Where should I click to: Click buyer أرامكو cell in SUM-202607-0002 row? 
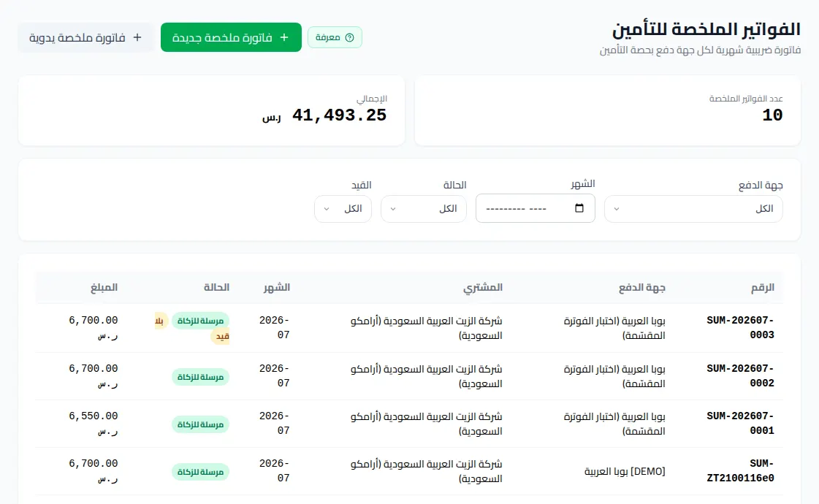426,376
